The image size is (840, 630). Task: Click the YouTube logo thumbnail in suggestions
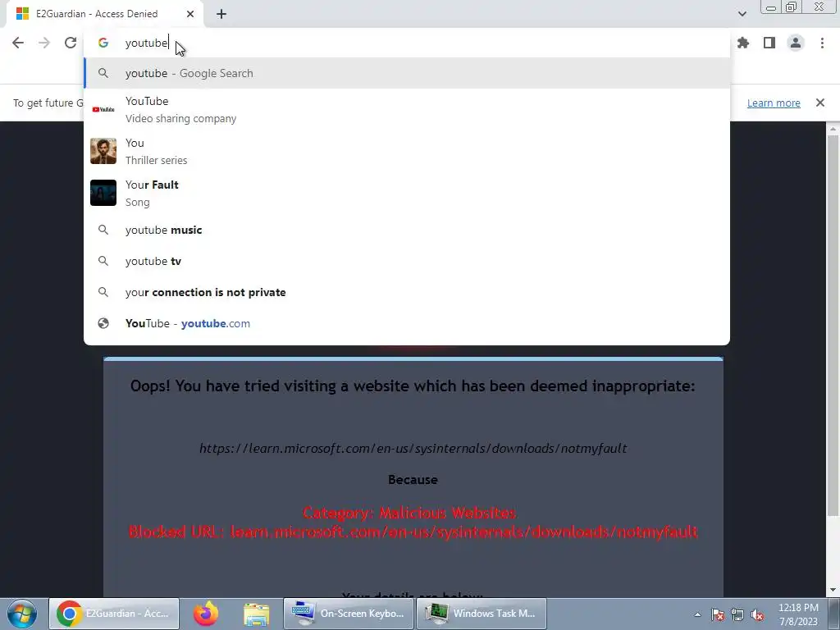[x=103, y=109]
